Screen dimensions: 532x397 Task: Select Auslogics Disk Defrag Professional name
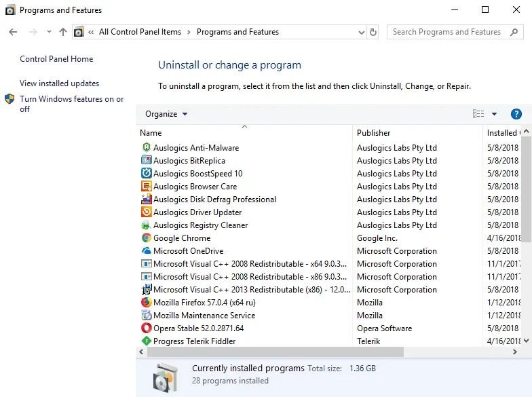pyautogui.click(x=214, y=200)
